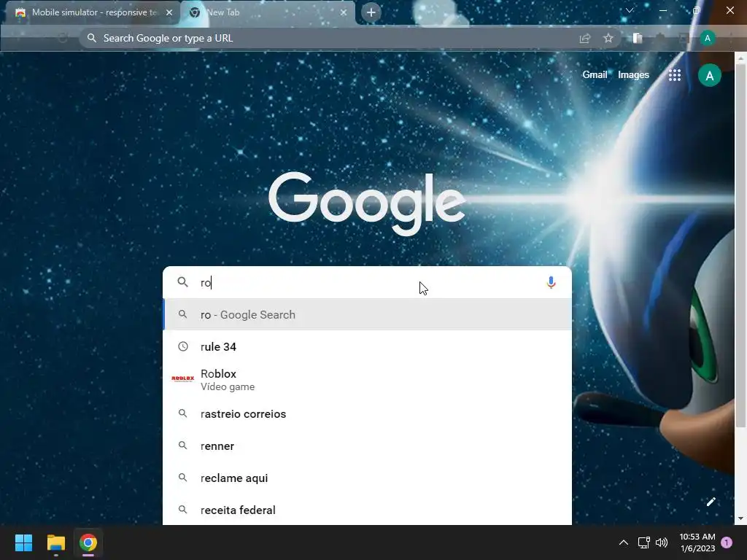
Task: Select the 'ro - Google Search' suggestion
Action: (x=367, y=314)
